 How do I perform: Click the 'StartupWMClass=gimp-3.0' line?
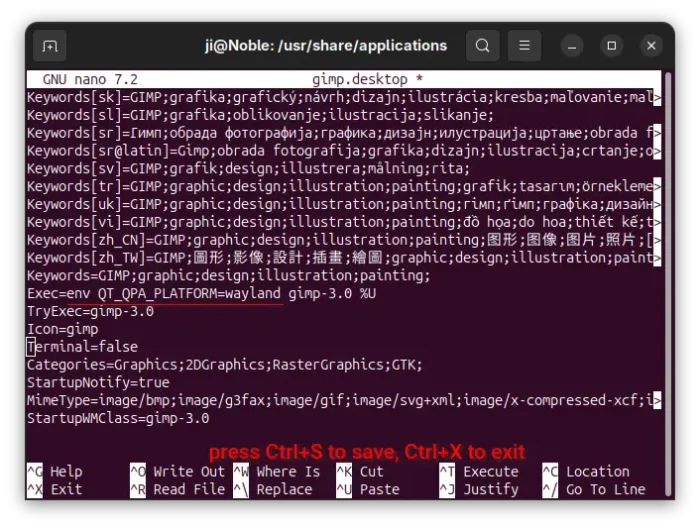pos(118,419)
